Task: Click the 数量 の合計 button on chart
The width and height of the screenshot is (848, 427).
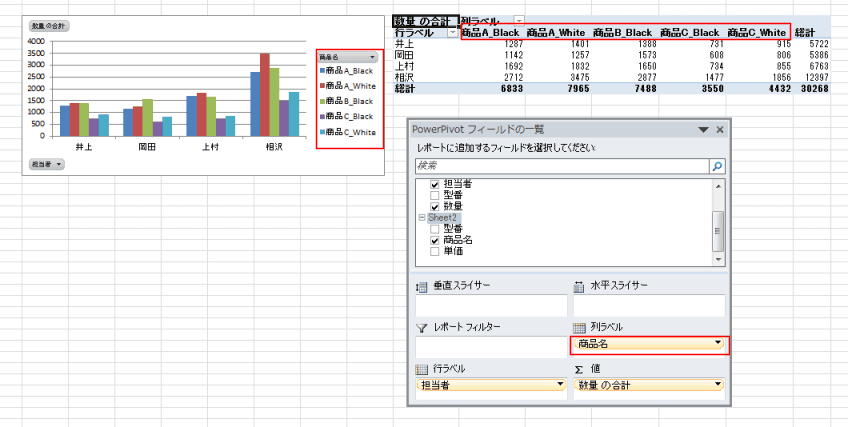Action: 49,26
